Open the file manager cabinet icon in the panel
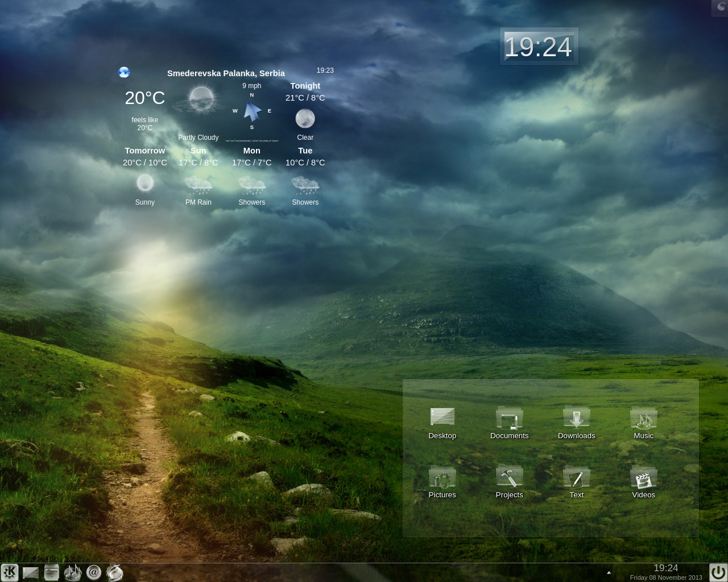The image size is (728, 582). 52,572
